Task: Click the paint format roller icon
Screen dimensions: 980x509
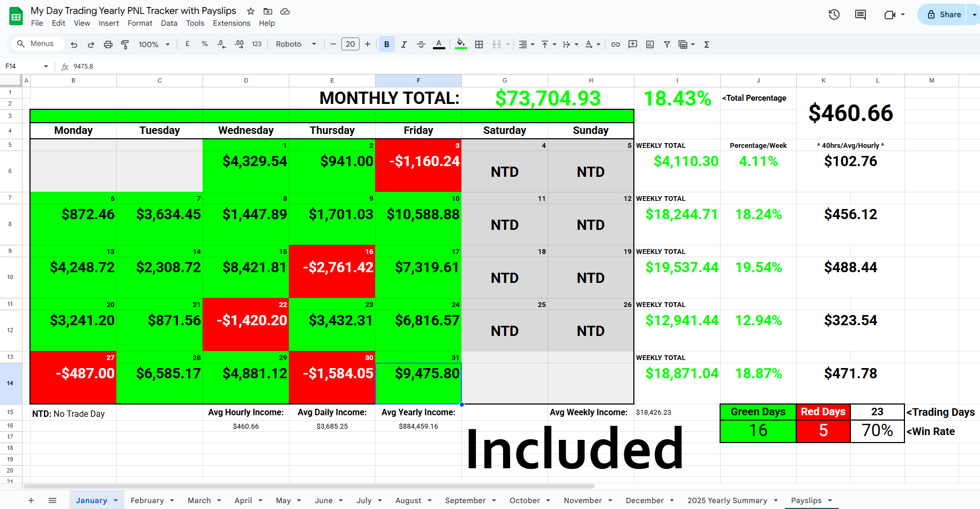Action: (125, 44)
